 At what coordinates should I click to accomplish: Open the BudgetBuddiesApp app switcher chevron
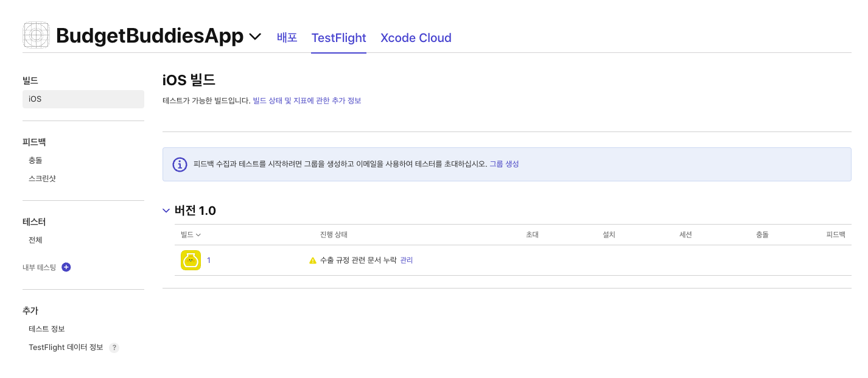(256, 37)
